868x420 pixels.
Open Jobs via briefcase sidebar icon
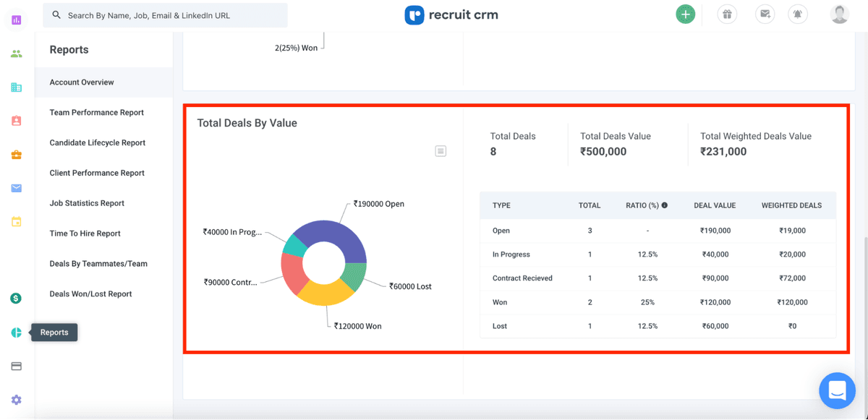(x=16, y=155)
